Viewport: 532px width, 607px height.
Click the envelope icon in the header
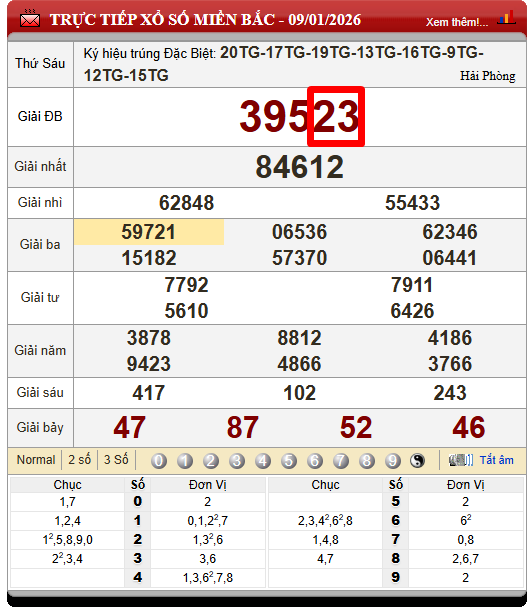pyautogui.click(x=30, y=19)
